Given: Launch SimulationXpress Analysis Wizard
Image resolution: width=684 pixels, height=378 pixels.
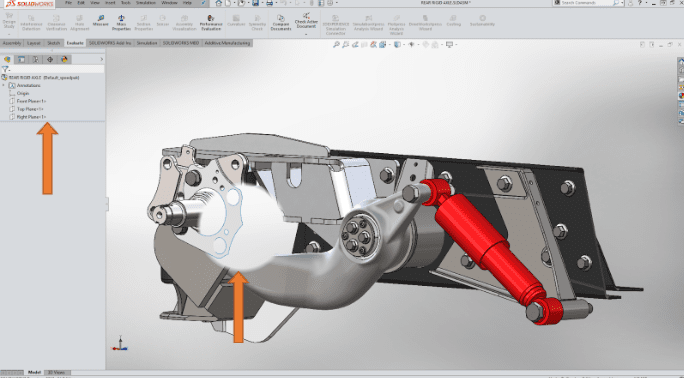Looking at the screenshot, I should coord(368,23).
